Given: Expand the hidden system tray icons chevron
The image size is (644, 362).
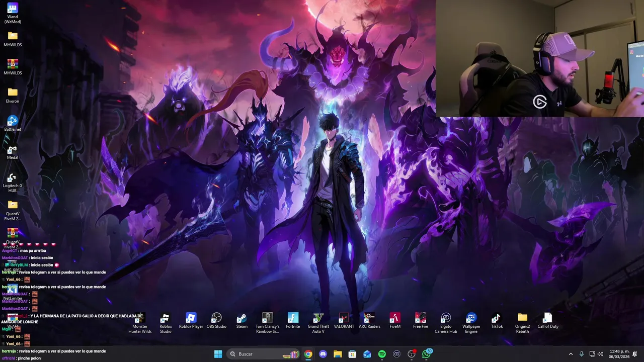Looking at the screenshot, I should coord(571,354).
